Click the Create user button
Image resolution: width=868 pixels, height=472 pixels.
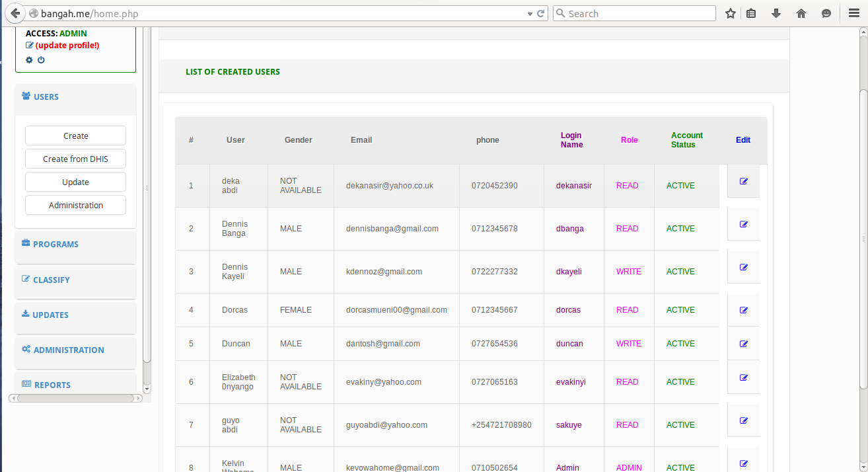coord(75,136)
